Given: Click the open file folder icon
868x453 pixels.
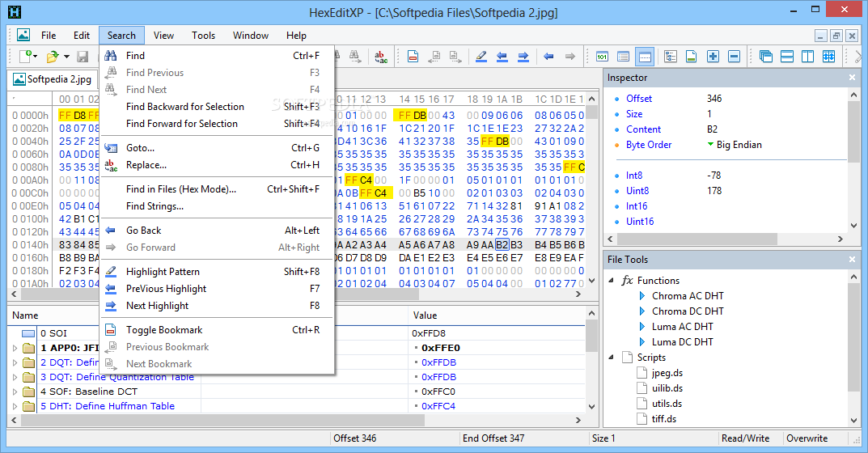Looking at the screenshot, I should click(x=53, y=56).
